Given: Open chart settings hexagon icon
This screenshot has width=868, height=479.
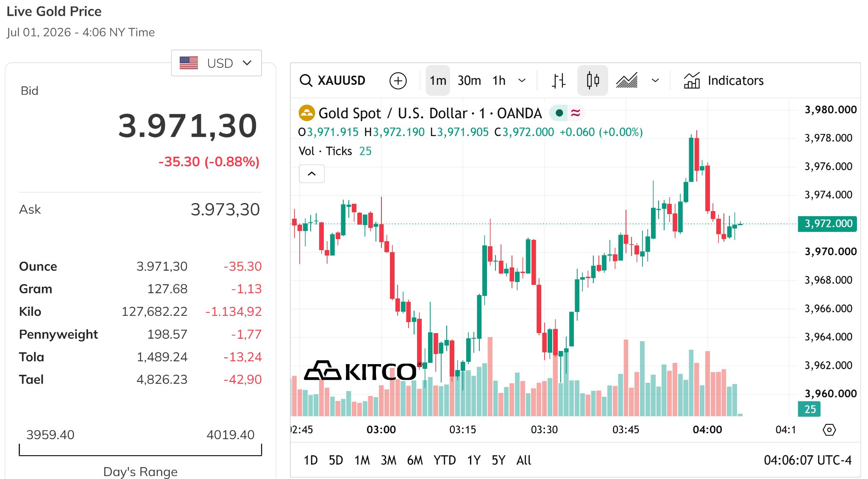Looking at the screenshot, I should click(829, 430).
